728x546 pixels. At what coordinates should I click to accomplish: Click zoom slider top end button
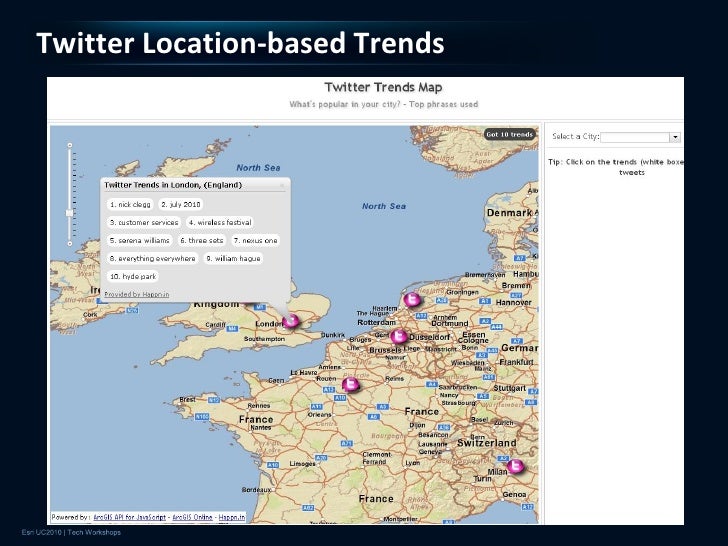(x=70, y=145)
